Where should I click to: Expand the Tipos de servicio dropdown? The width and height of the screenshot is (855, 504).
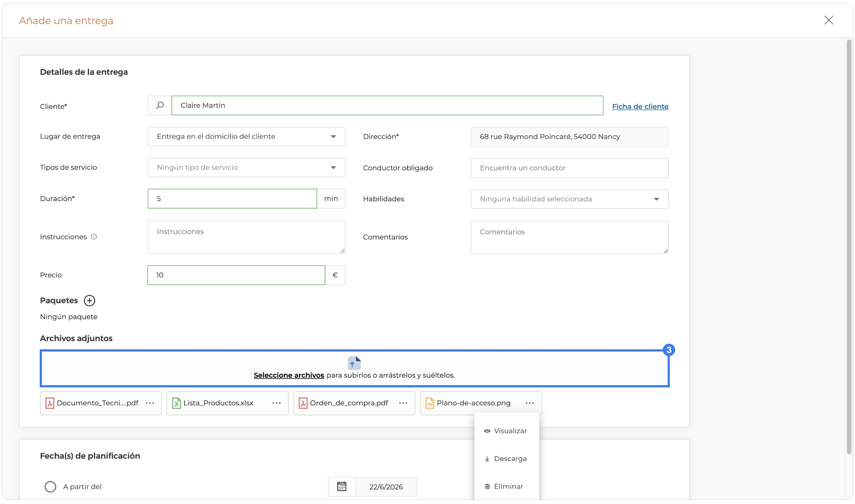(247, 167)
